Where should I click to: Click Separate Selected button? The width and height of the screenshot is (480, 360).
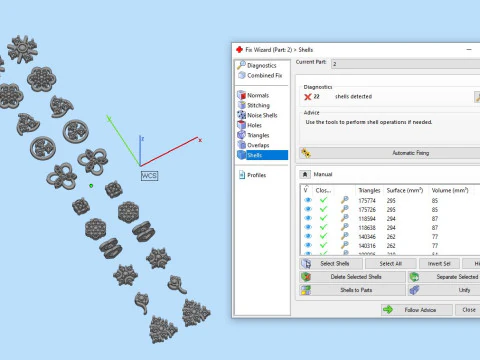click(444, 277)
